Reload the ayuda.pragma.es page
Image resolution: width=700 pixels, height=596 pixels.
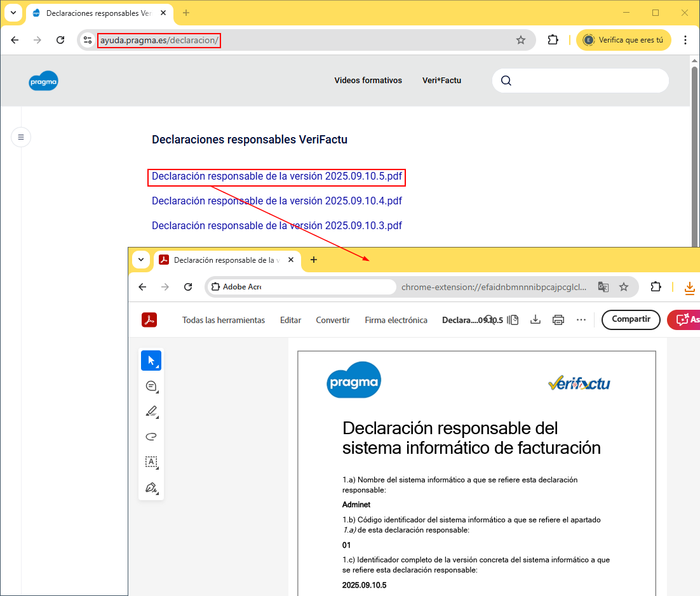pos(60,40)
